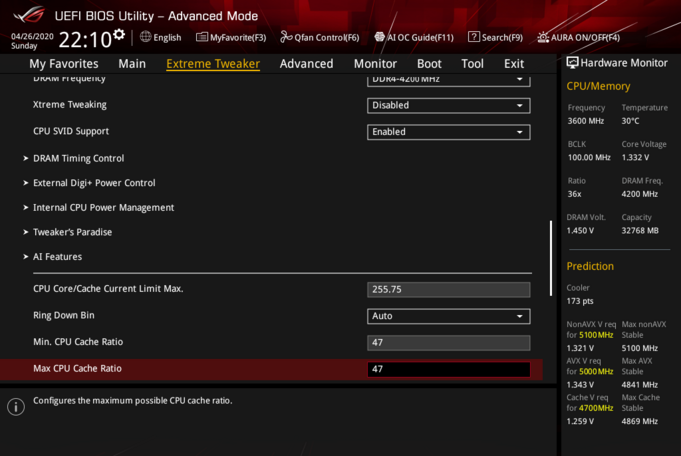Open Ring Down Bin Auto dropdown
681x456 pixels.
click(x=449, y=316)
